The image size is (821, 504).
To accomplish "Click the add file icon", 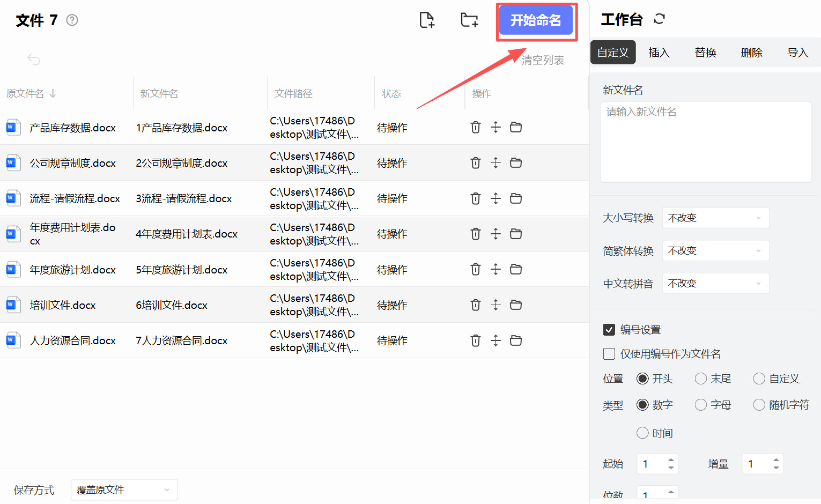I will 427,20.
